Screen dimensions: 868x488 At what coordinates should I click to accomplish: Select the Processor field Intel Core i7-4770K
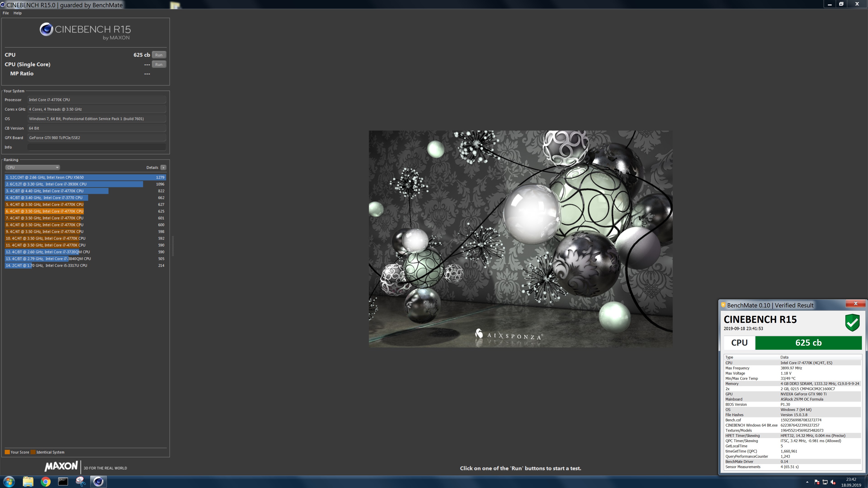pos(97,100)
